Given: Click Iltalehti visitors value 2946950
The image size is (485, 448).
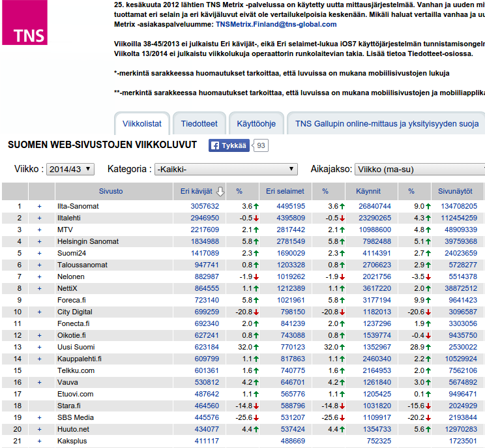Looking at the screenshot, I should point(205,218).
